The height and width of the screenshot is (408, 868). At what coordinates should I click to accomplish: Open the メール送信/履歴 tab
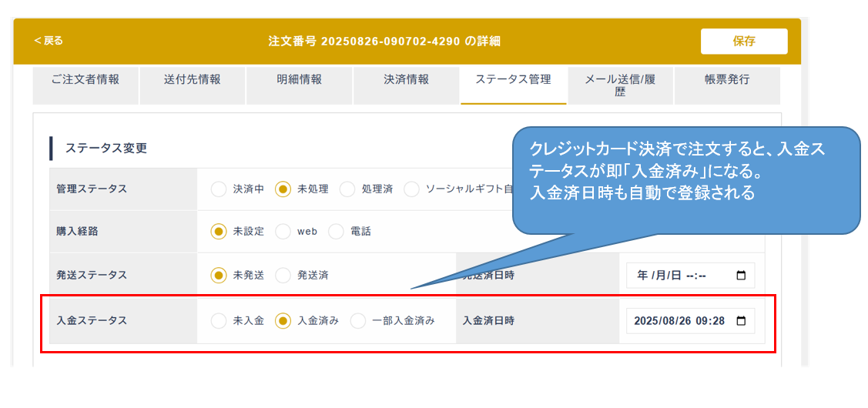coord(620,85)
